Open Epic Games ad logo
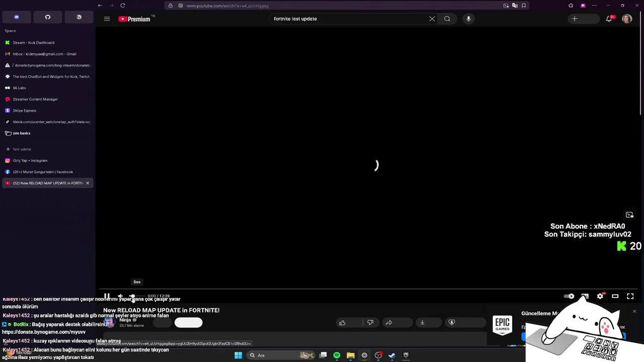The image size is (644, 362). pyautogui.click(x=502, y=324)
